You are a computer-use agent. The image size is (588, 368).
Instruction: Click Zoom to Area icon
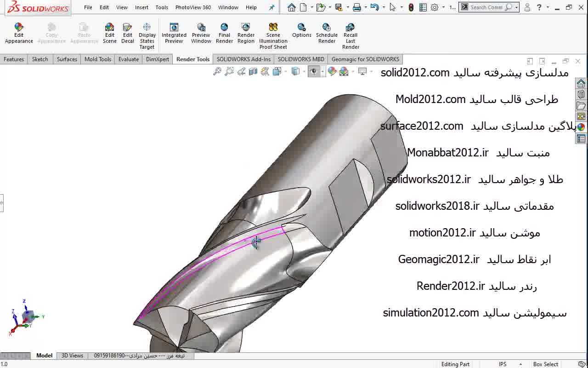(229, 71)
